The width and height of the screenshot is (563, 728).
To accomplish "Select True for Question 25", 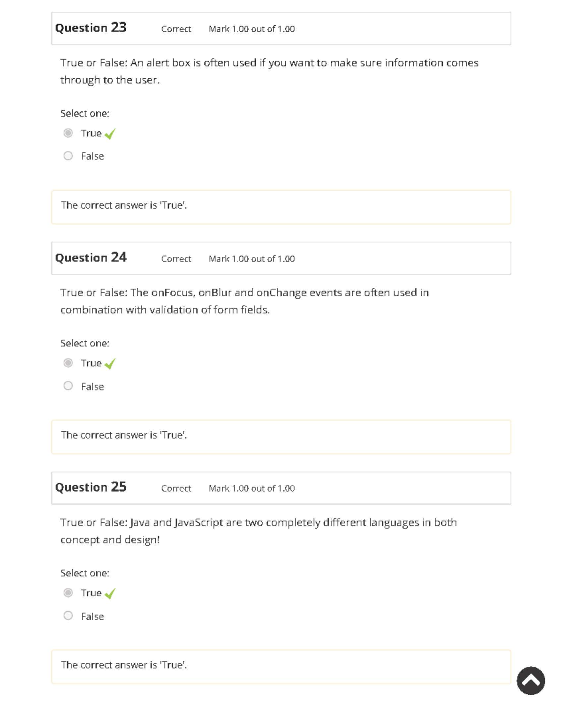I will tap(68, 593).
